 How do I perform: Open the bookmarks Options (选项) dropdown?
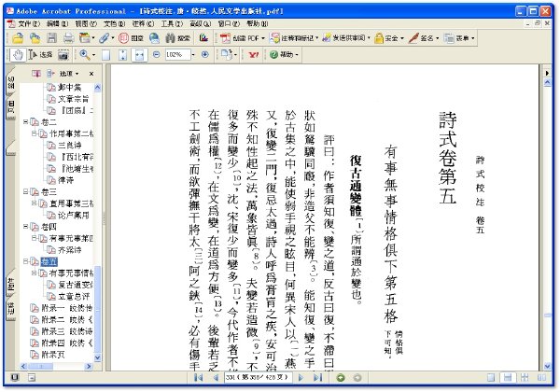tap(69, 74)
